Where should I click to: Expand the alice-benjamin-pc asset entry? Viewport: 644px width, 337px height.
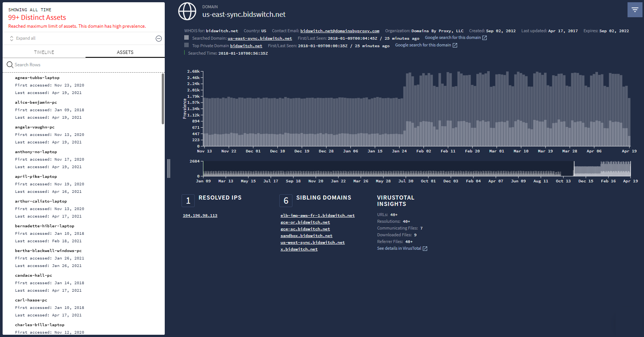tap(36, 102)
